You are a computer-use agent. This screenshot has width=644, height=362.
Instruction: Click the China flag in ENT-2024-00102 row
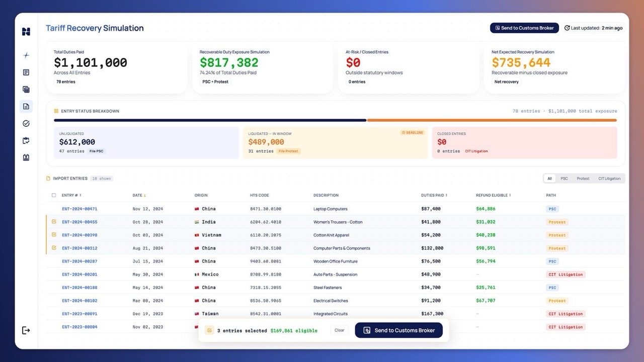coord(197,301)
